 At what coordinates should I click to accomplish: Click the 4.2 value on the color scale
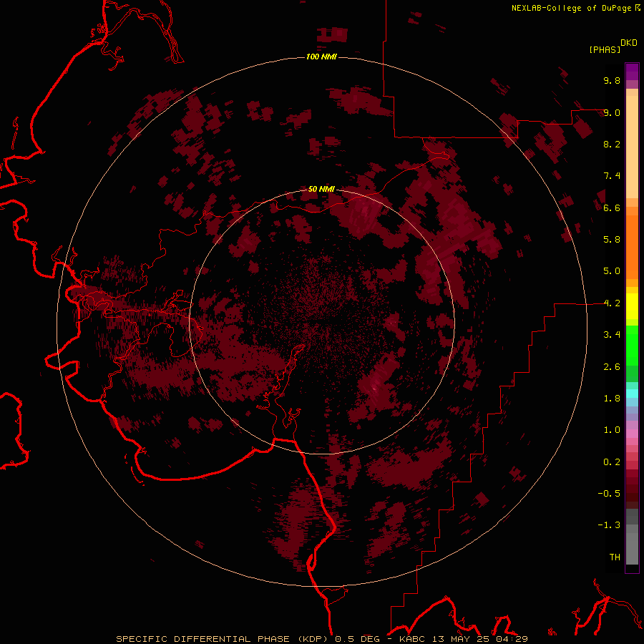point(612,303)
